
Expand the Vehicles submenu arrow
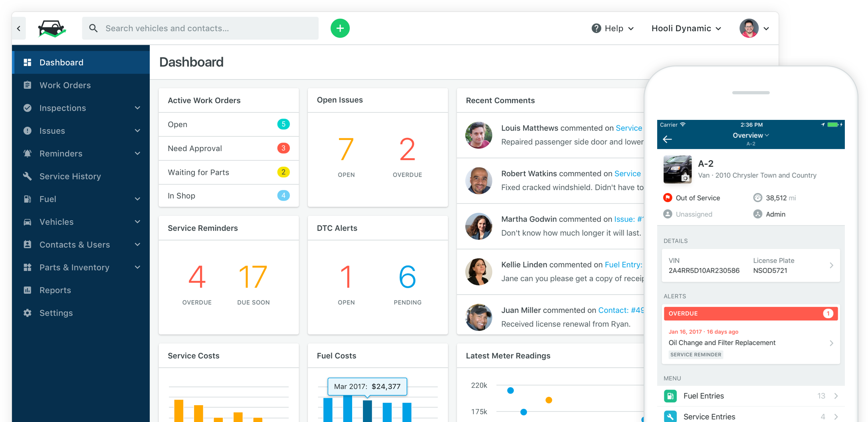pyautogui.click(x=138, y=222)
